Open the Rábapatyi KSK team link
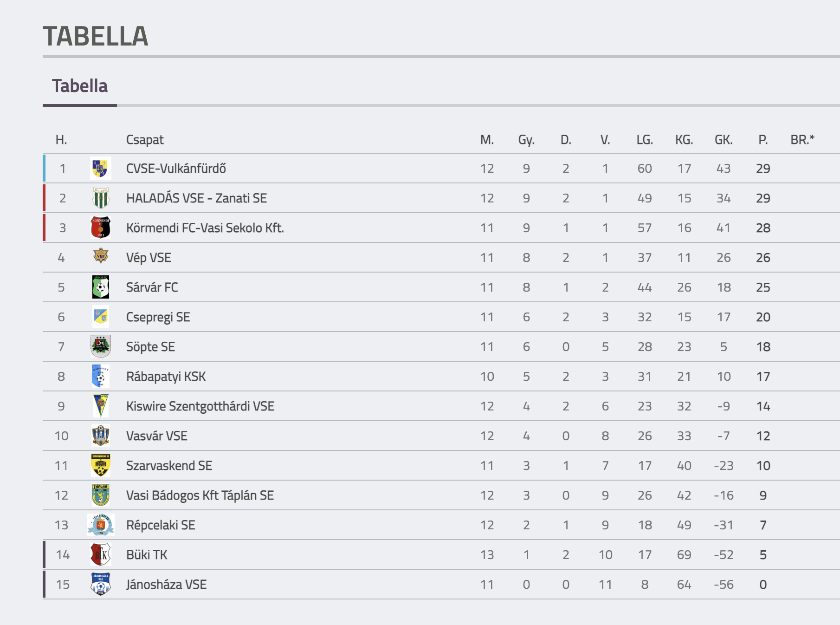Image resolution: width=840 pixels, height=625 pixels. click(166, 377)
